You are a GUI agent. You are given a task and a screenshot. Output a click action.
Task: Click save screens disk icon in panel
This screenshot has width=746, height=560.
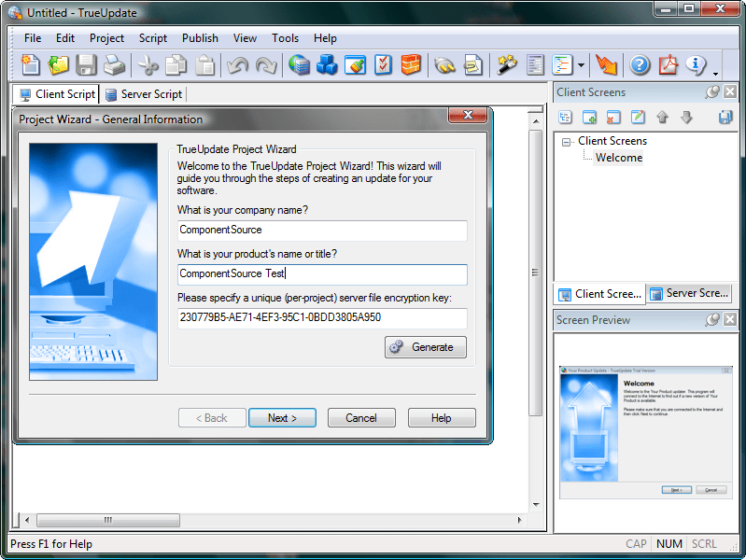tap(725, 117)
